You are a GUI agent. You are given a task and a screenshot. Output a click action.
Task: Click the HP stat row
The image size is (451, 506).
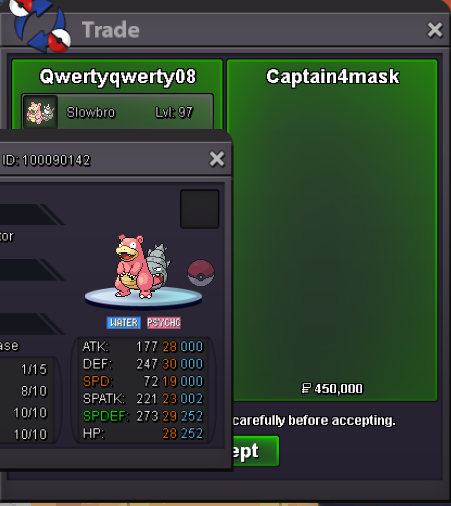[x=143, y=433]
